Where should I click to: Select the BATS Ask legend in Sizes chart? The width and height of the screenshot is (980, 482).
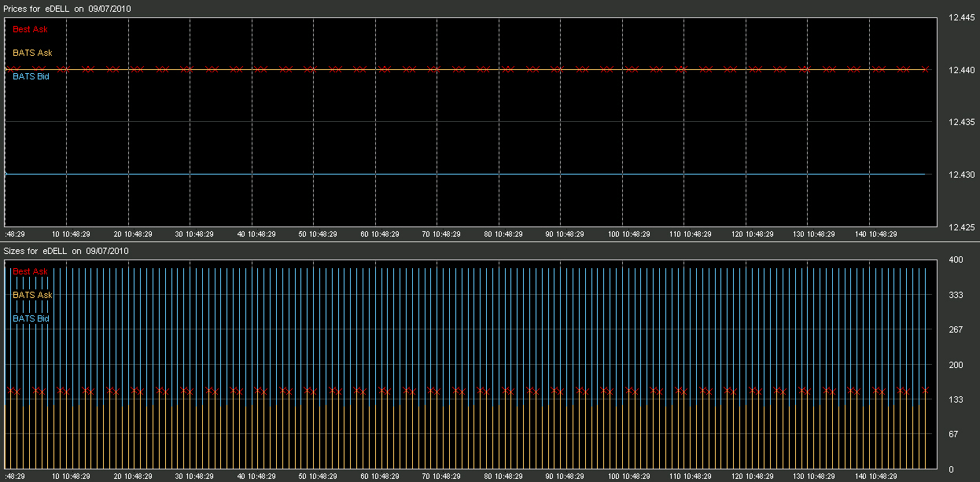[32, 295]
